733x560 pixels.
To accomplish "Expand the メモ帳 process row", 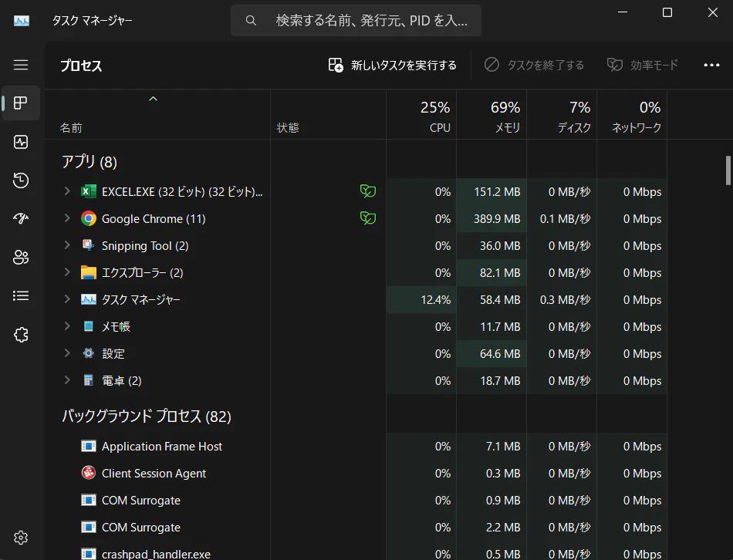I will click(67, 326).
